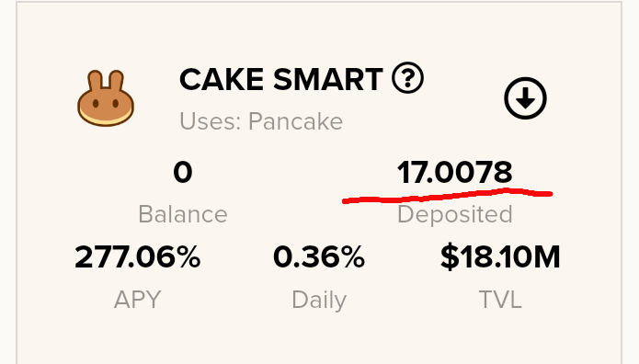This screenshot has height=364, width=639.
Task: Click the word CAKE in title
Action: [222, 79]
